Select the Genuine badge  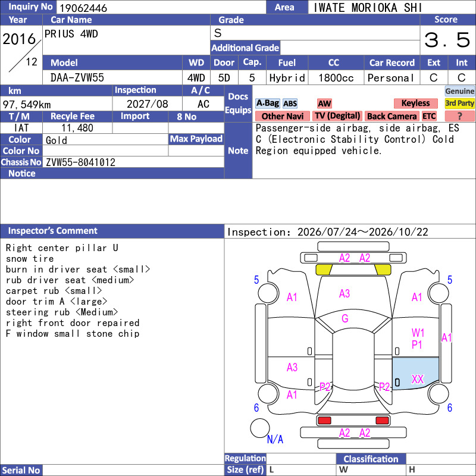[x=459, y=91]
